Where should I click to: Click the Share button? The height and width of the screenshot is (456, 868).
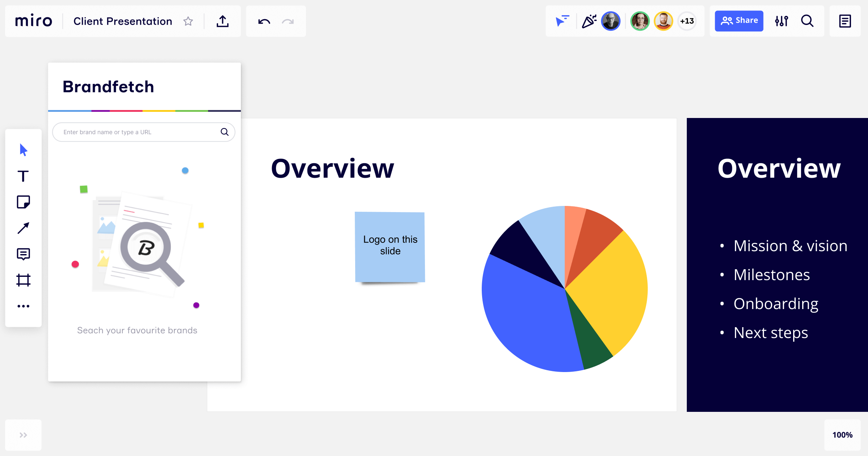[739, 21]
